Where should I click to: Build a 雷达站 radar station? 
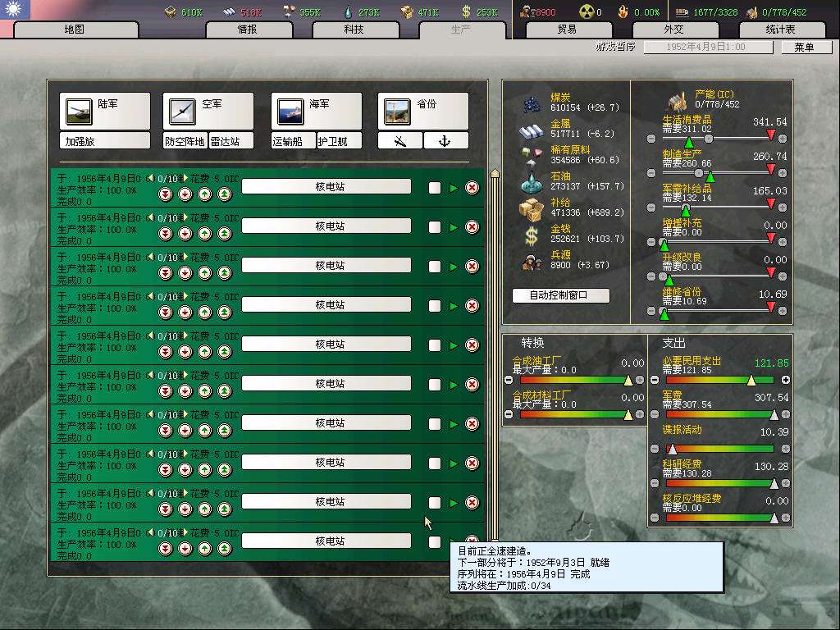coord(231,141)
